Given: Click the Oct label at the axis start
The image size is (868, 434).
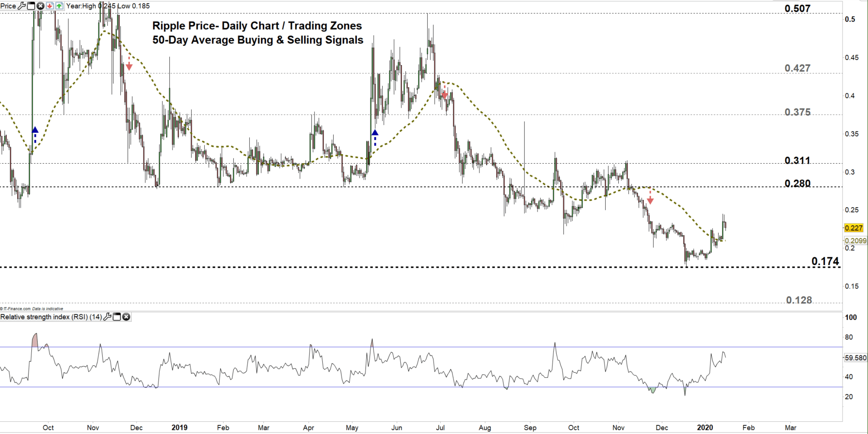Looking at the screenshot, I should pos(48,428).
